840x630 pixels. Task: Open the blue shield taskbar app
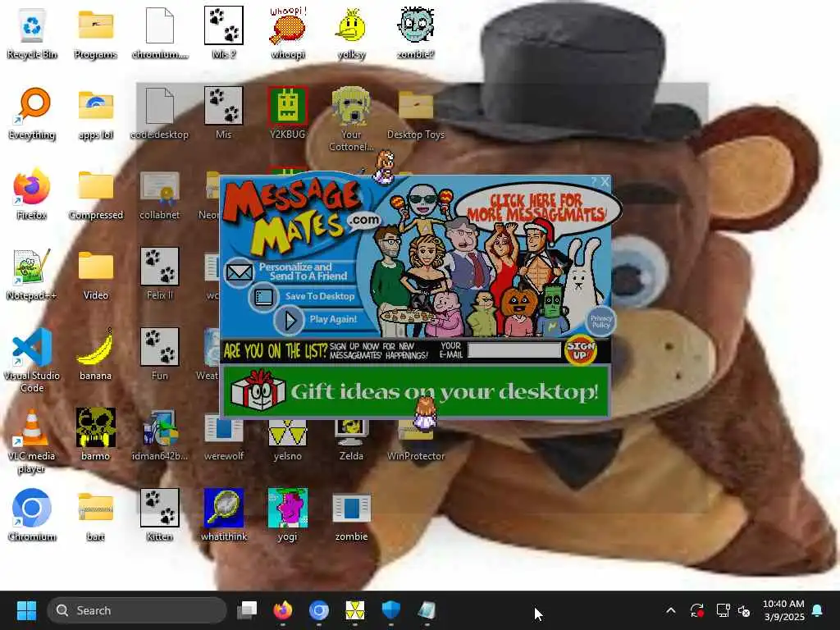390,610
